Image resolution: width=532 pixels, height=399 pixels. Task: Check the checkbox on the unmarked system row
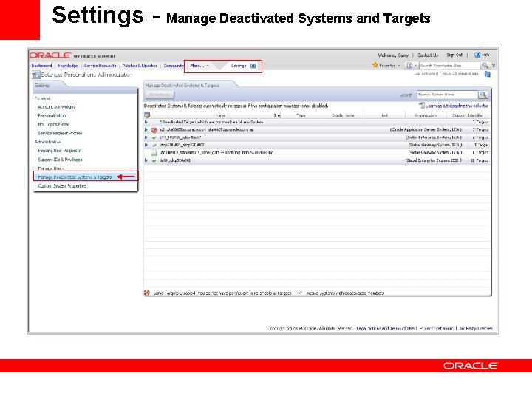click(x=154, y=153)
